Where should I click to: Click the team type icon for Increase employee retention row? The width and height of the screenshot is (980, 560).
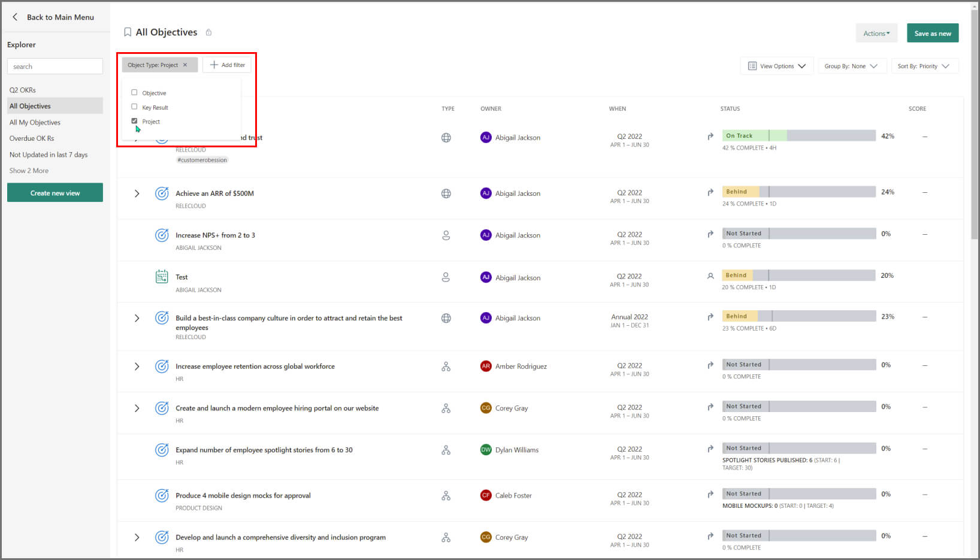tap(446, 367)
